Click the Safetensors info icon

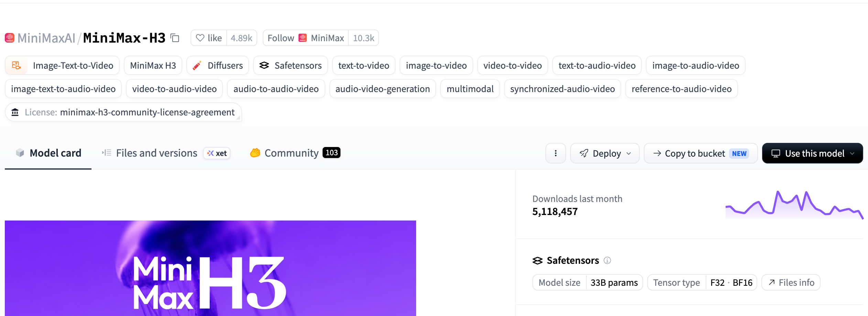tap(607, 260)
